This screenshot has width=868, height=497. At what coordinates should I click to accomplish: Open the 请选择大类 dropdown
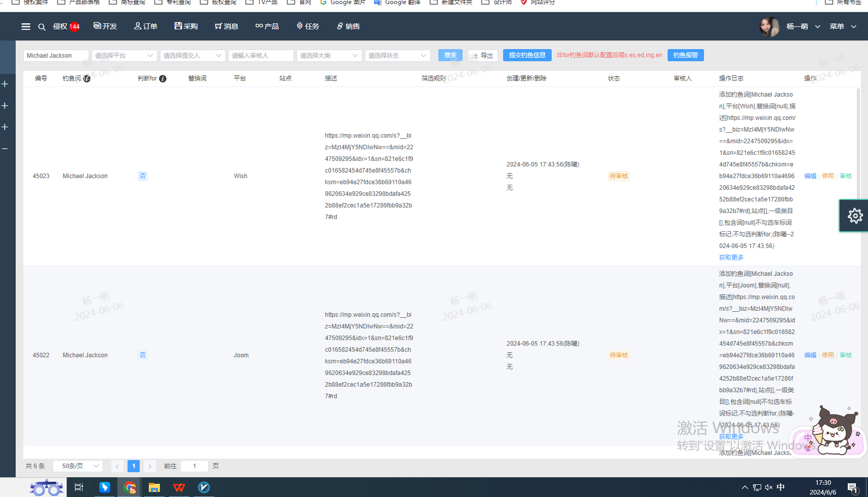329,56
